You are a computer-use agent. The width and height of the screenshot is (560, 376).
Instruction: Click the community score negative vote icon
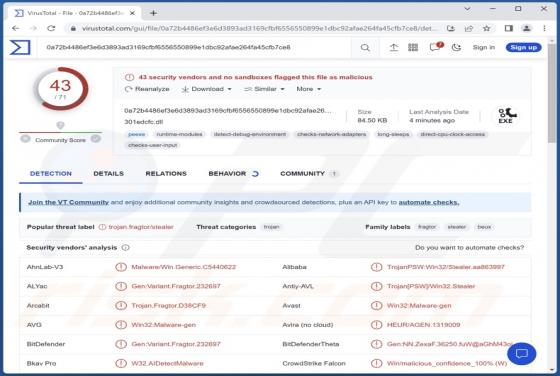tap(25, 139)
